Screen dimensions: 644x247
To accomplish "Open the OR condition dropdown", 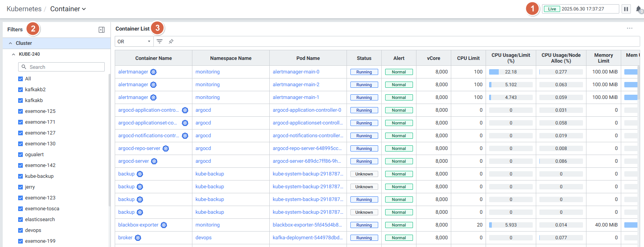I will click(134, 41).
